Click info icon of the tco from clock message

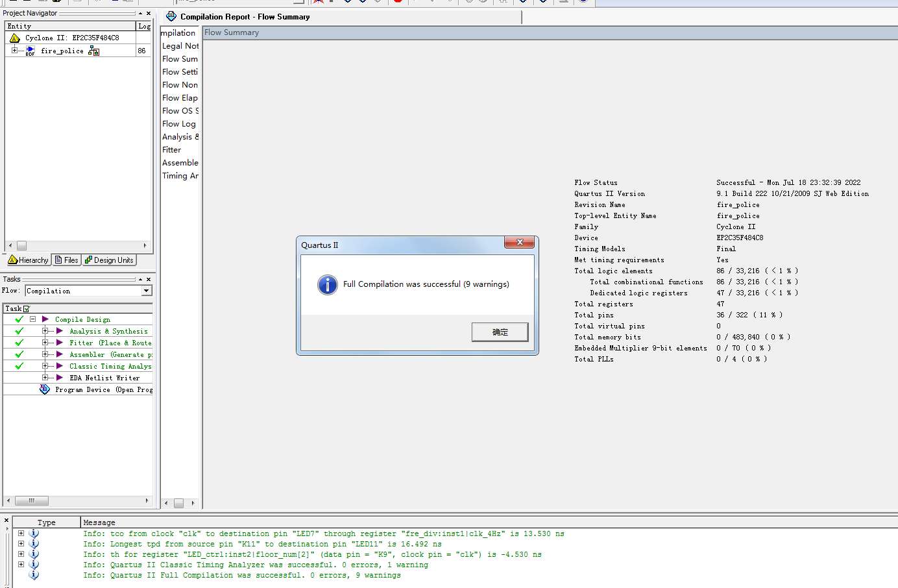tap(34, 533)
